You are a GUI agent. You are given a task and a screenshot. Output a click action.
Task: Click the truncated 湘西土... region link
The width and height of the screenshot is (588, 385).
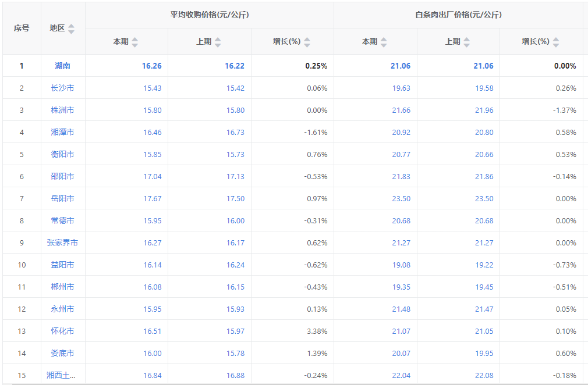coord(62,375)
